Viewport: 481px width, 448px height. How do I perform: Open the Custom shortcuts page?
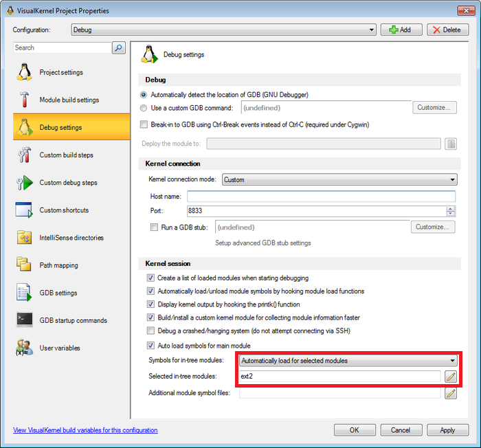(71, 210)
